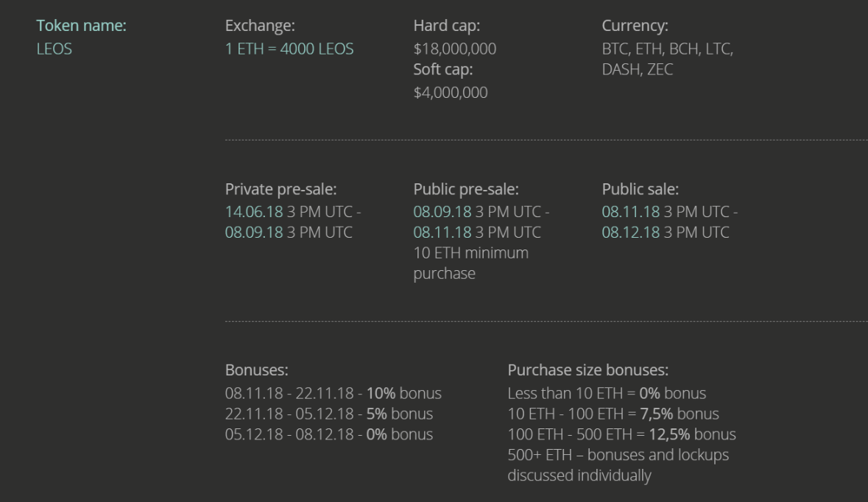Click the 'Bonuses:' heading
868x502 pixels.
click(256, 370)
